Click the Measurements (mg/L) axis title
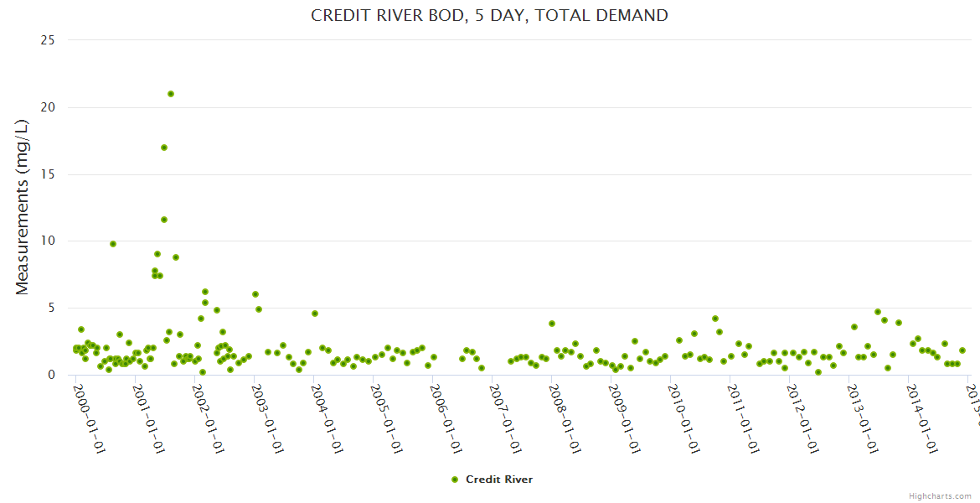This screenshot has height=503, width=980. click(x=23, y=206)
